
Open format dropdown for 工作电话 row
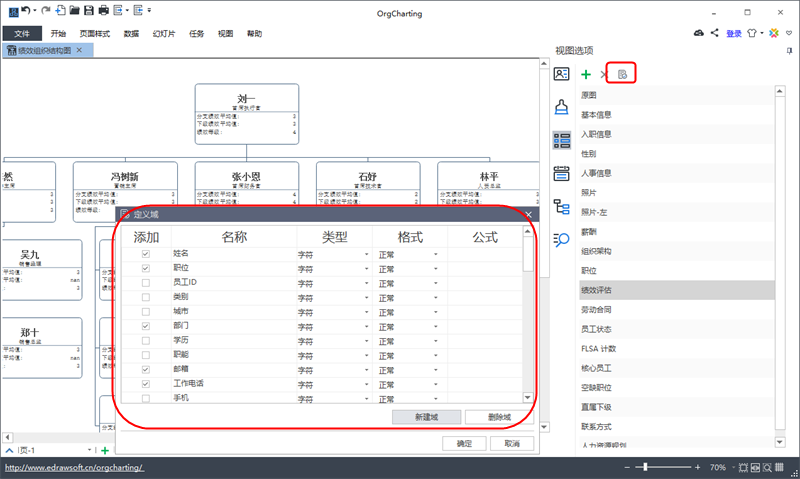pos(436,384)
